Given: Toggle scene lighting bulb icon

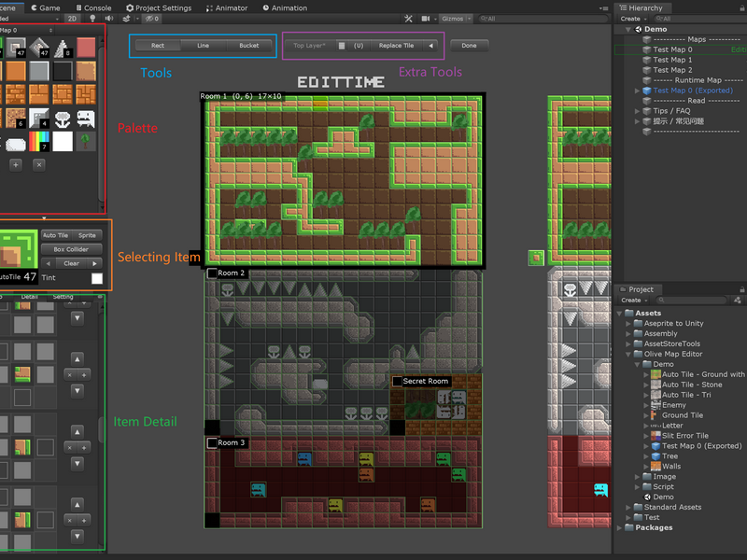Looking at the screenshot, I should 92,19.
